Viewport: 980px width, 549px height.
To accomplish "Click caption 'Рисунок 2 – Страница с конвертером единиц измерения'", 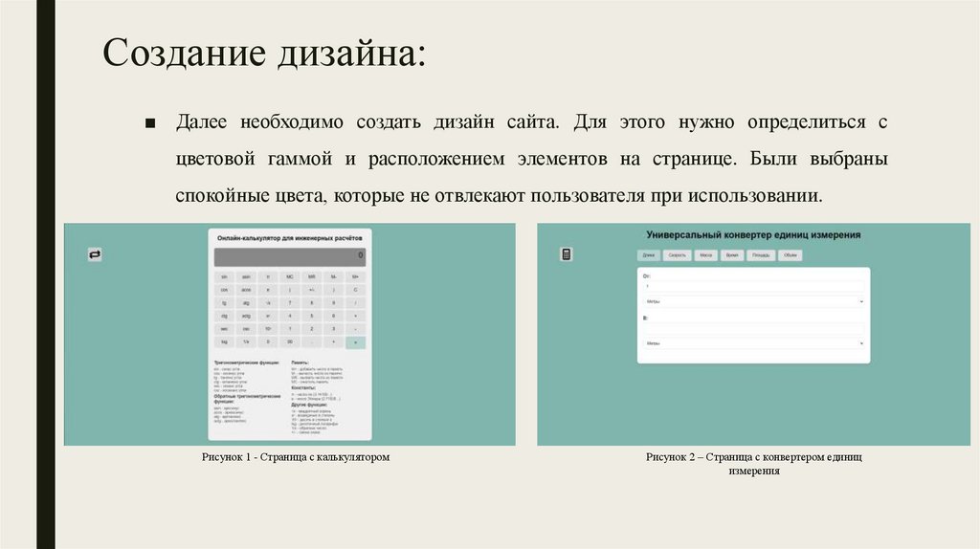I will point(754,464).
